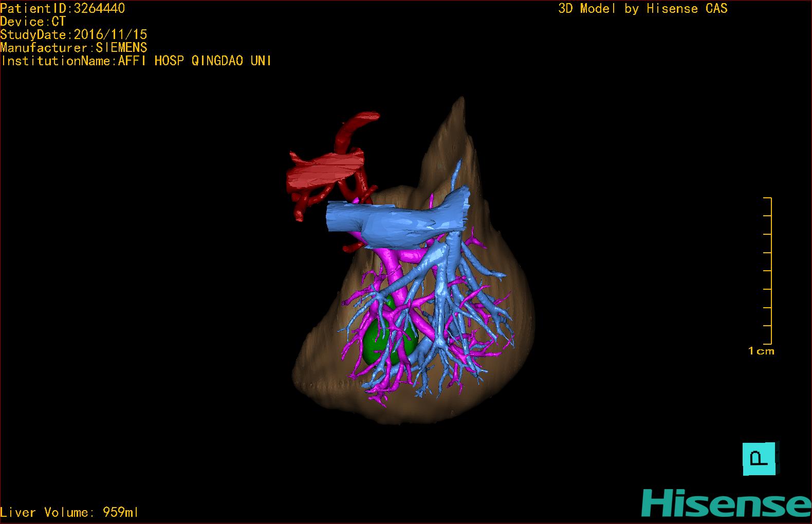
Task: Click the 1cm scale ruler label
Action: (x=761, y=351)
